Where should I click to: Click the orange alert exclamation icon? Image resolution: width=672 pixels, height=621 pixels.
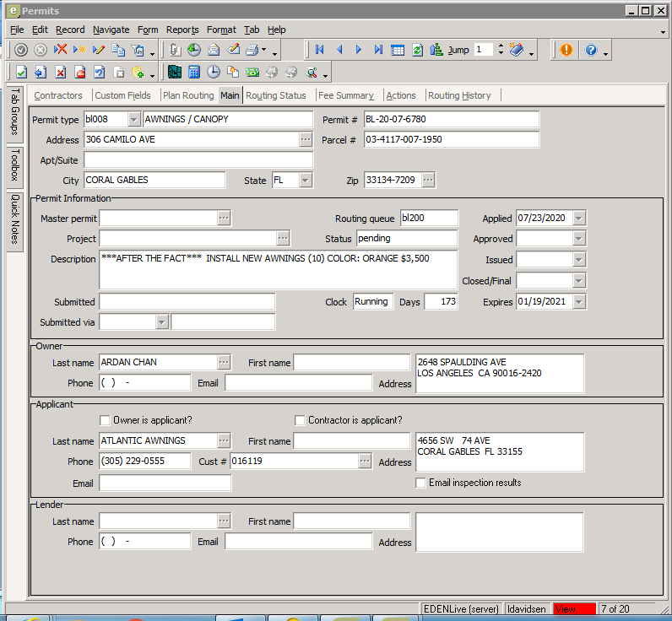(x=566, y=50)
